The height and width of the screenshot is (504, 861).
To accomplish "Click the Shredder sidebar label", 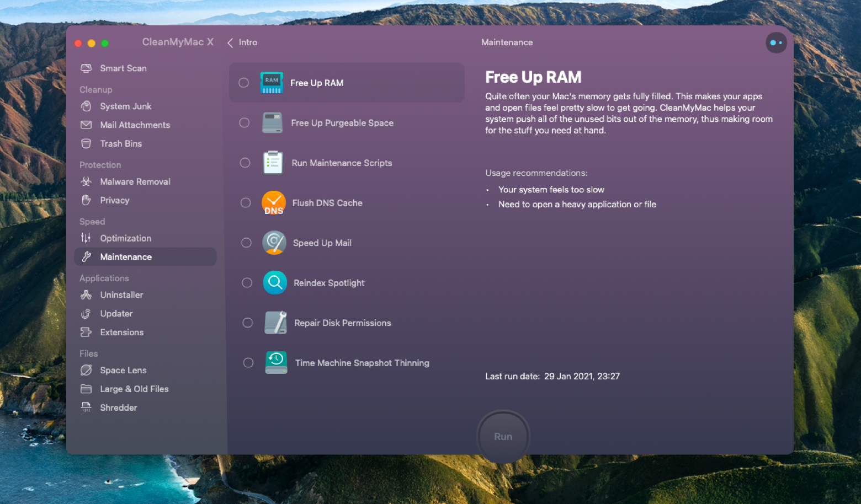I will tap(119, 408).
